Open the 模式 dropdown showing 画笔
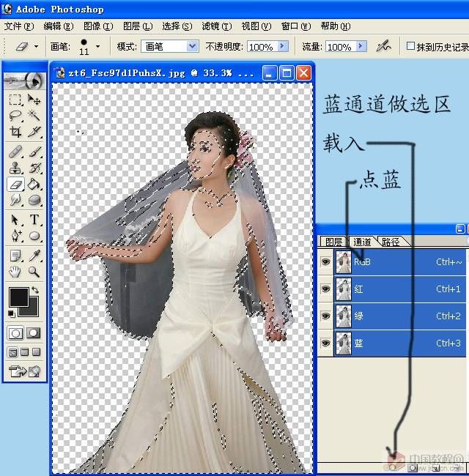The width and height of the screenshot is (469, 476). (192, 46)
